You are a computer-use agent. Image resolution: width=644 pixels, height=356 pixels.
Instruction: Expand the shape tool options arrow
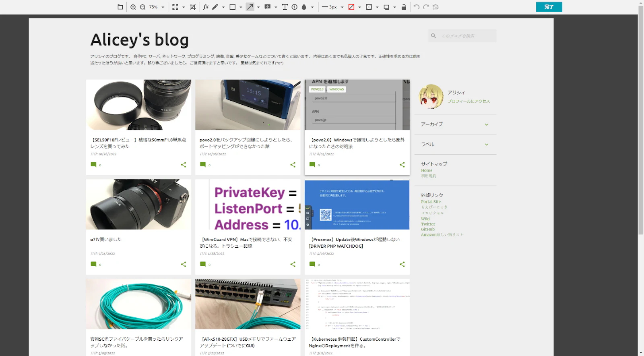(x=241, y=7)
